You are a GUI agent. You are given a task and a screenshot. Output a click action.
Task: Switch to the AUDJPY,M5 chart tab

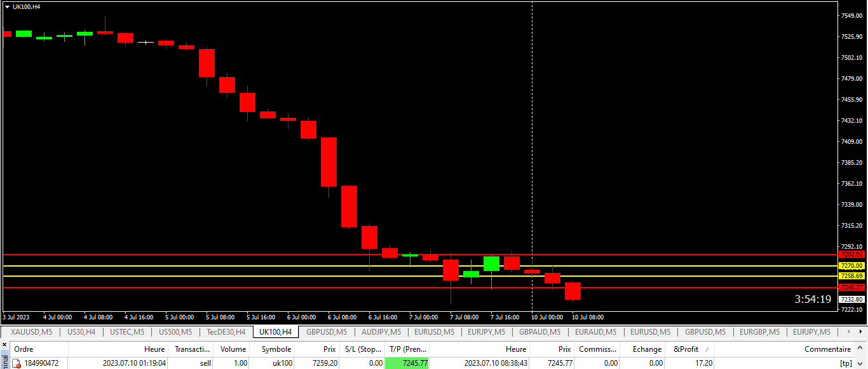click(x=381, y=331)
